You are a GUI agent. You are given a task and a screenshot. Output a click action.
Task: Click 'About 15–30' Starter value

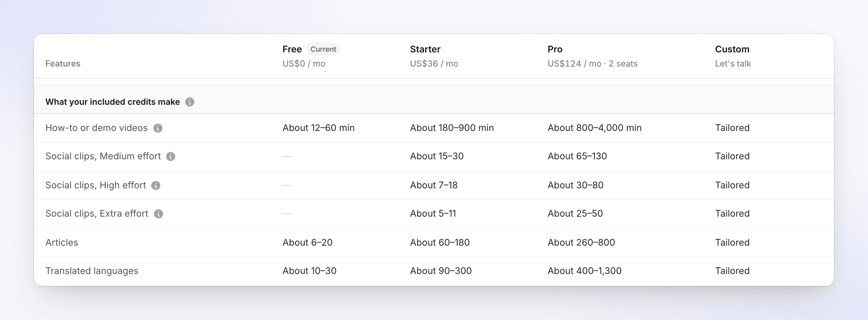(x=437, y=156)
